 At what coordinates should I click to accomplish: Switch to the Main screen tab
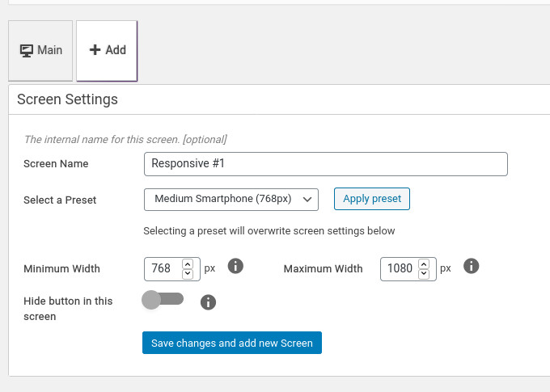click(40, 51)
